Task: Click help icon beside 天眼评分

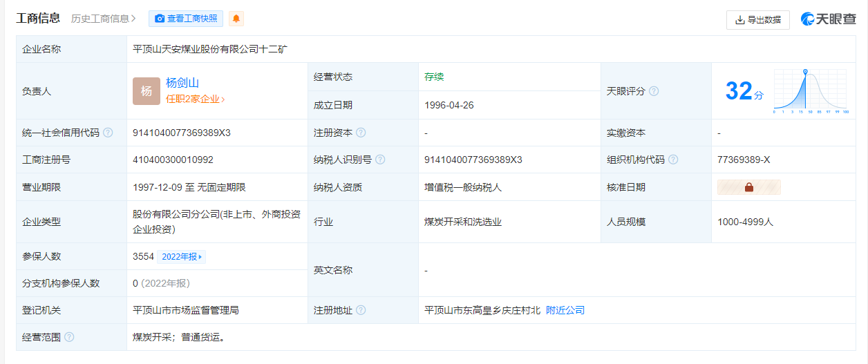Action: [654, 91]
